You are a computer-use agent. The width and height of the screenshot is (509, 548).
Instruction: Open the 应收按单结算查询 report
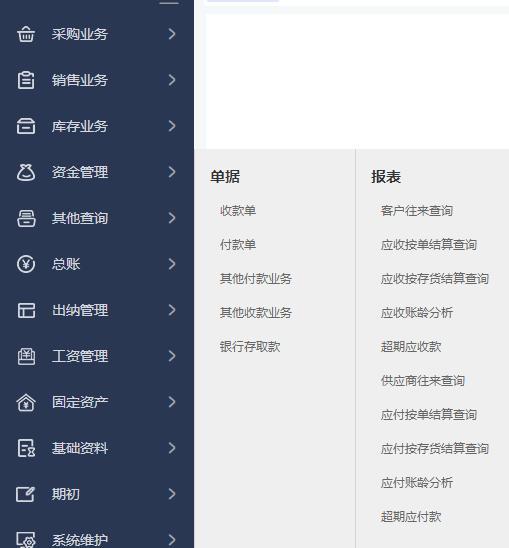coord(429,245)
